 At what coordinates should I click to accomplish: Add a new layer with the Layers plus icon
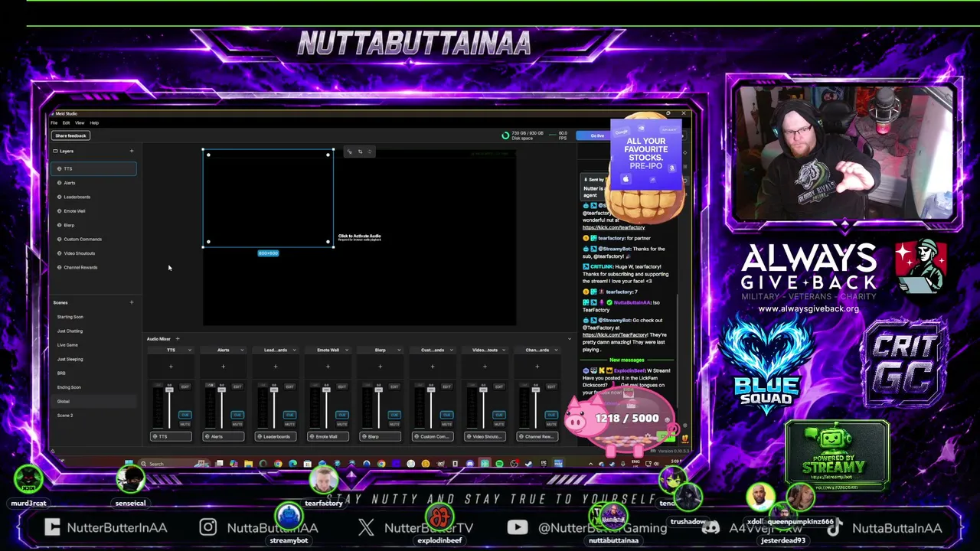131,151
